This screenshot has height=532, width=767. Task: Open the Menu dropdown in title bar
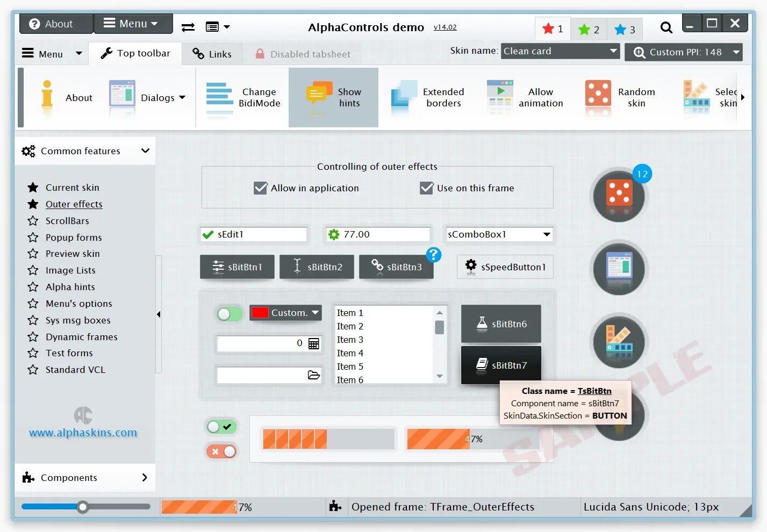(133, 24)
